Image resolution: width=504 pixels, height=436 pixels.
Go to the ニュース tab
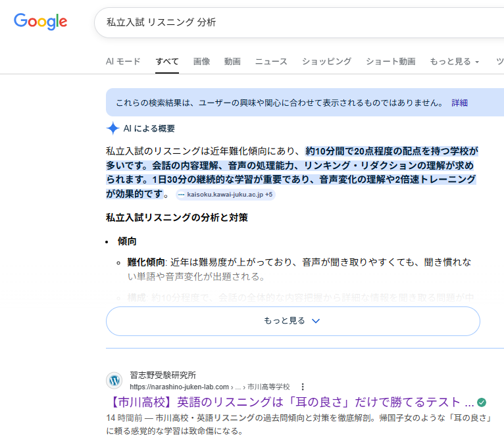271,61
